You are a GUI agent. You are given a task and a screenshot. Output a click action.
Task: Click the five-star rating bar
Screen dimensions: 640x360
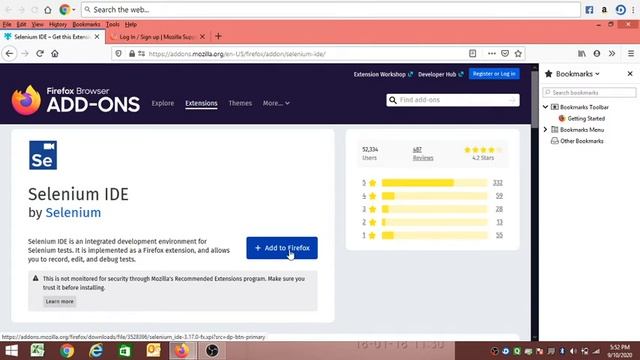[x=435, y=183]
